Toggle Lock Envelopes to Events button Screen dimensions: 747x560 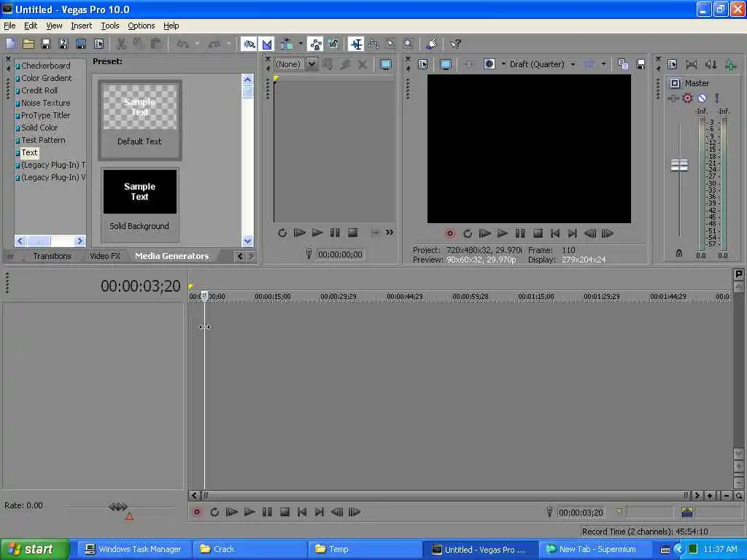(x=315, y=44)
